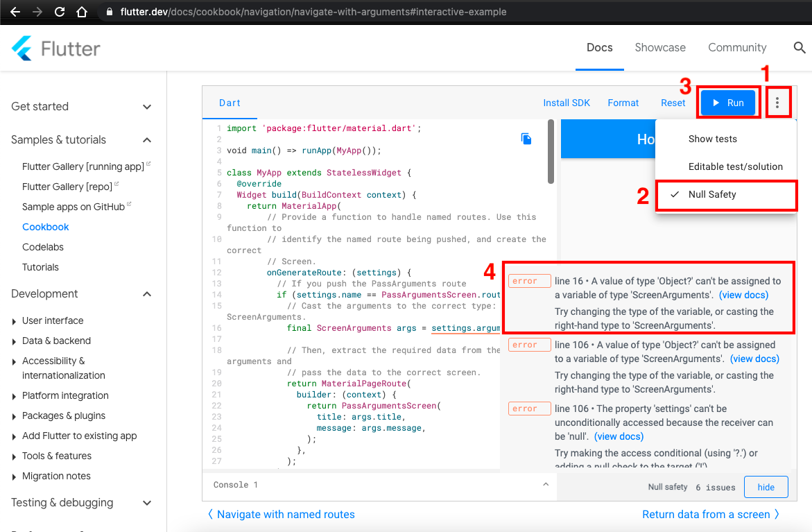The image size is (812, 532).
Task: Toggle the Null Safety option
Action: pos(726,195)
